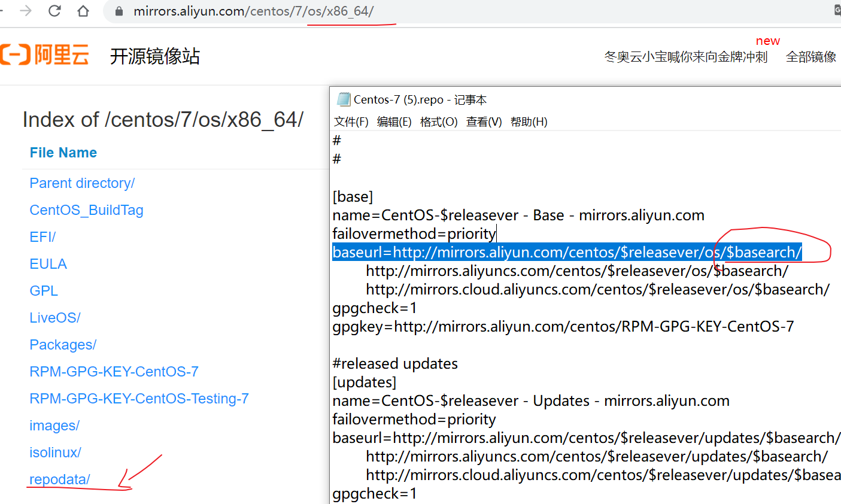This screenshot has width=841, height=504.
Task: Open EFI/ directory link
Action: point(42,237)
